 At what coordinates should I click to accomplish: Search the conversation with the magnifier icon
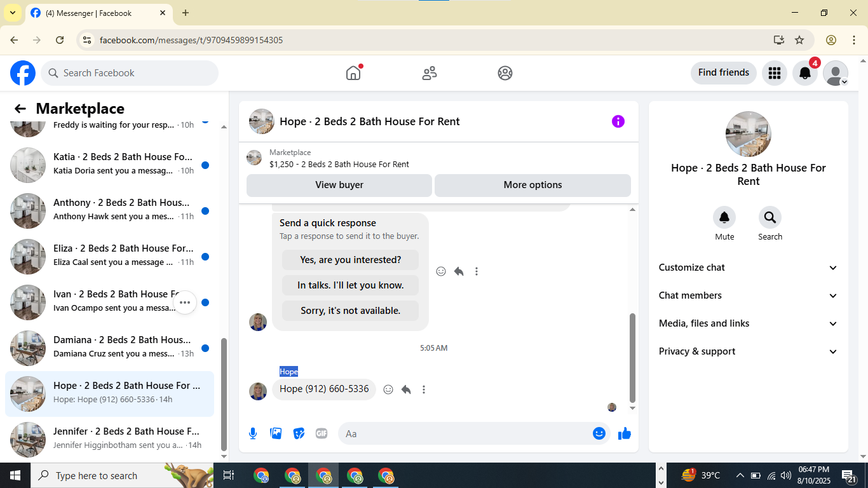pos(770,218)
